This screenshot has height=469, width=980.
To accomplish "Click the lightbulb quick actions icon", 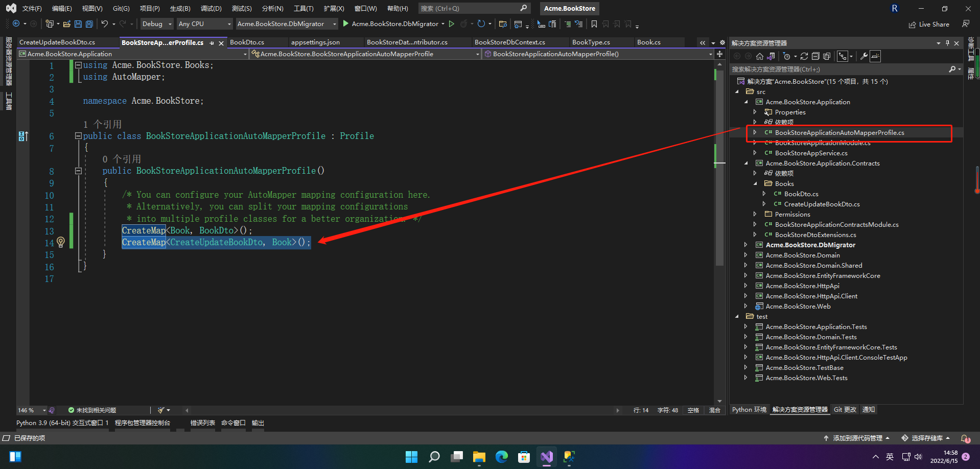I will pos(61,242).
